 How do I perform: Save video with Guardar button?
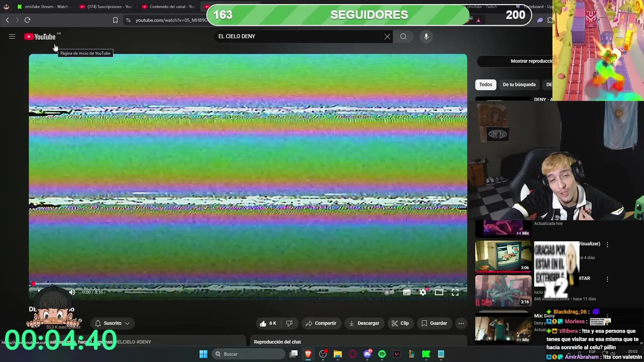(x=434, y=323)
